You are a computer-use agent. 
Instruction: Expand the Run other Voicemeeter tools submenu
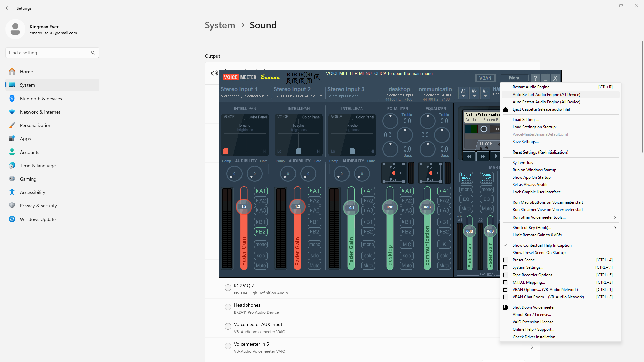[x=615, y=217]
